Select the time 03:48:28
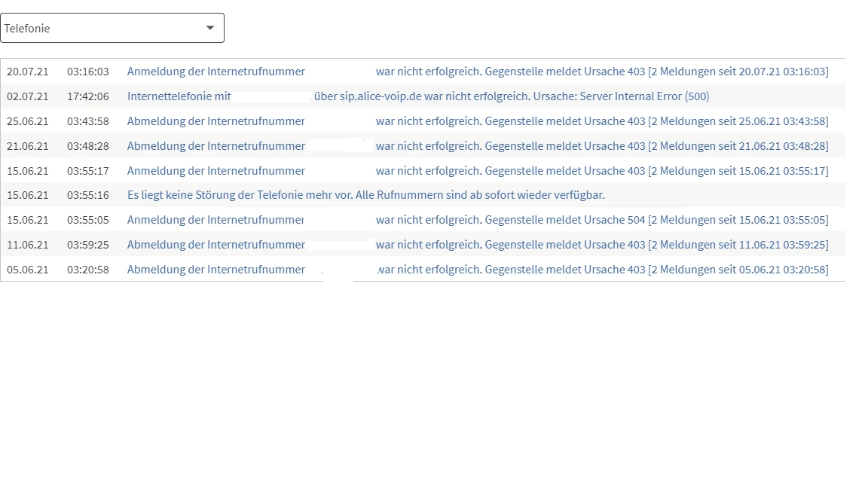Screen dimensions: 868x488 88,146
